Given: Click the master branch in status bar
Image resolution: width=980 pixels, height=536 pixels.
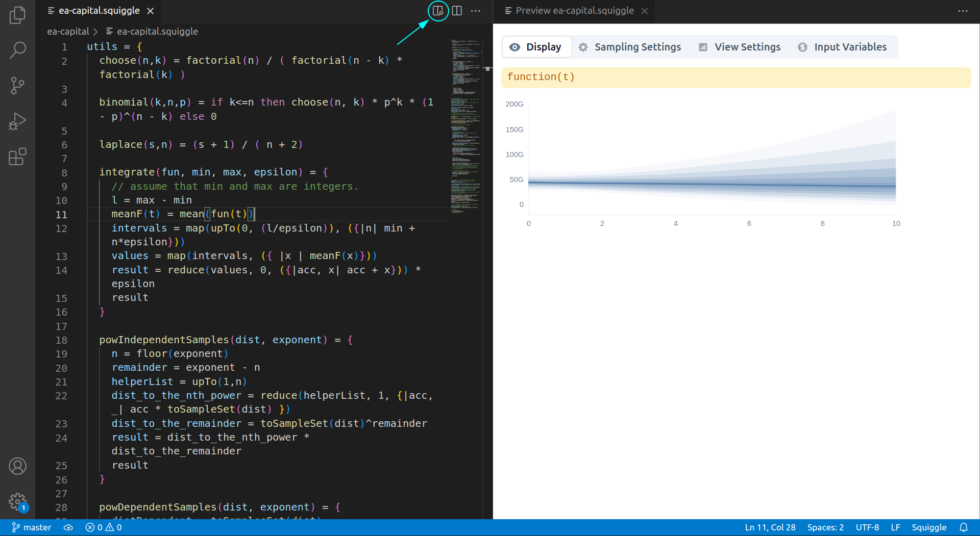Looking at the screenshot, I should [32, 527].
